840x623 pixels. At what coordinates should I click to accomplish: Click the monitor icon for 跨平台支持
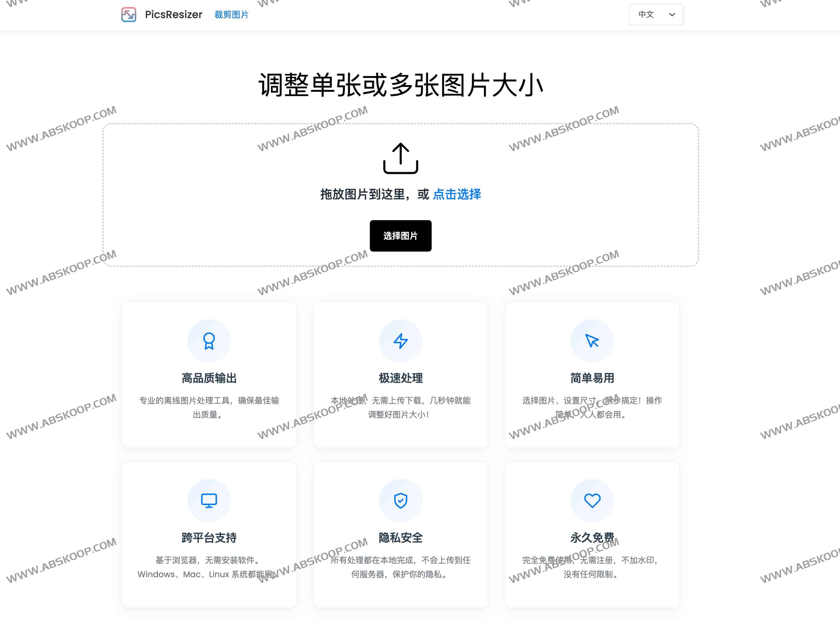coord(209,500)
